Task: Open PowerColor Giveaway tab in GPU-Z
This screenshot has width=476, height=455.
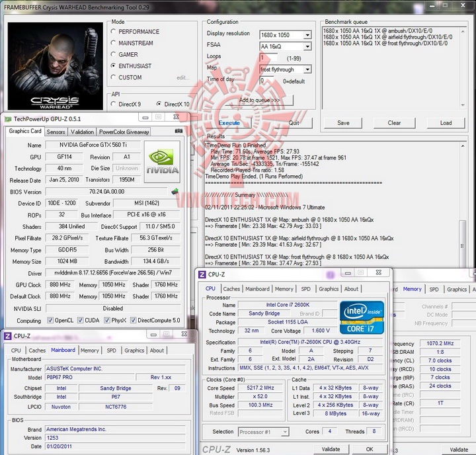Action: click(x=124, y=132)
